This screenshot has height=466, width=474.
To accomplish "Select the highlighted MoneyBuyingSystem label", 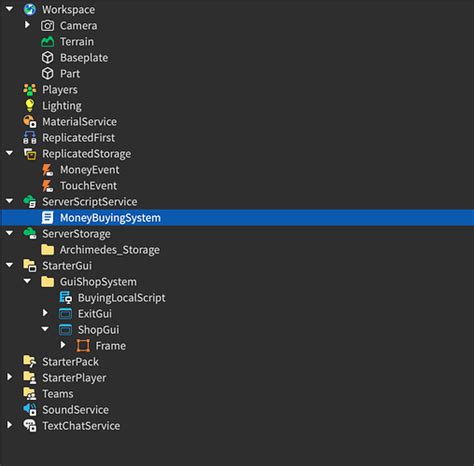I will click(x=110, y=218).
